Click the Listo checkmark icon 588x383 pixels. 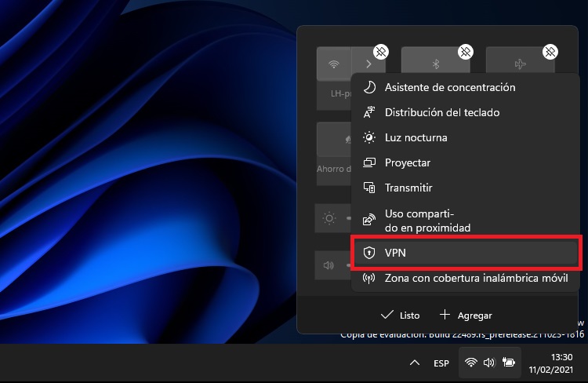coord(387,315)
